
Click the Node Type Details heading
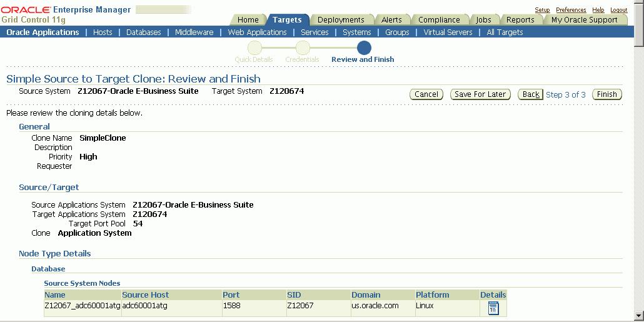[x=55, y=253]
